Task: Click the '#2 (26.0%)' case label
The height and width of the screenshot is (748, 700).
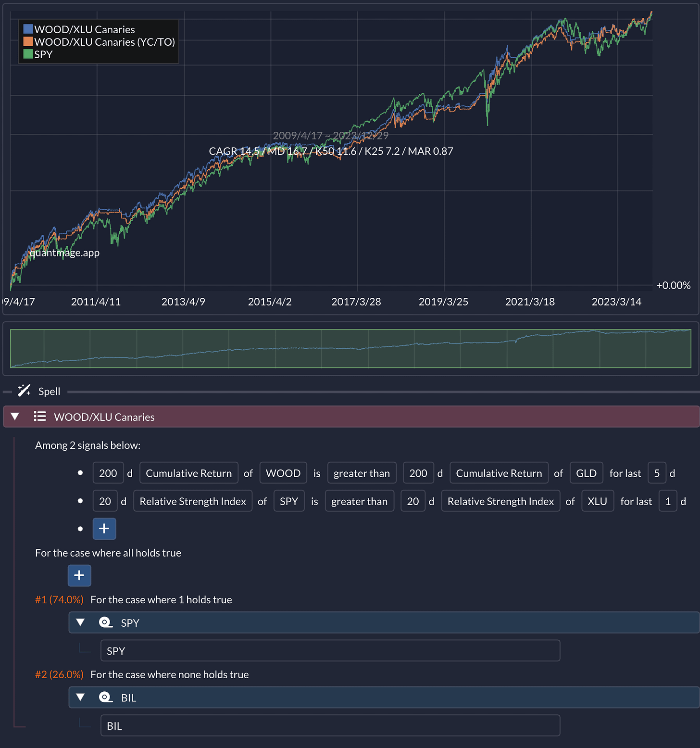Action: click(59, 674)
